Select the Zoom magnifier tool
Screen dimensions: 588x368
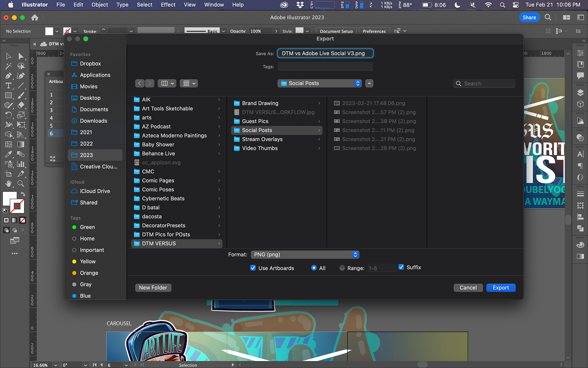21,183
